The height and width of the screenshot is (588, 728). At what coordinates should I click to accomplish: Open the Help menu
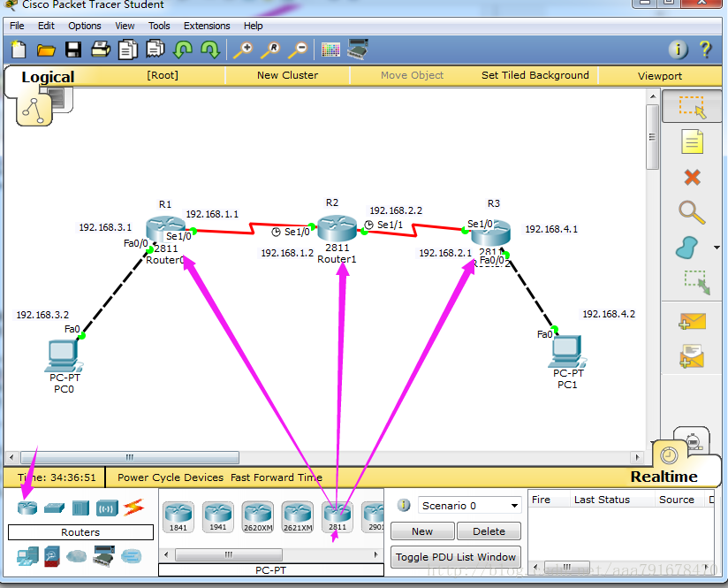click(254, 26)
